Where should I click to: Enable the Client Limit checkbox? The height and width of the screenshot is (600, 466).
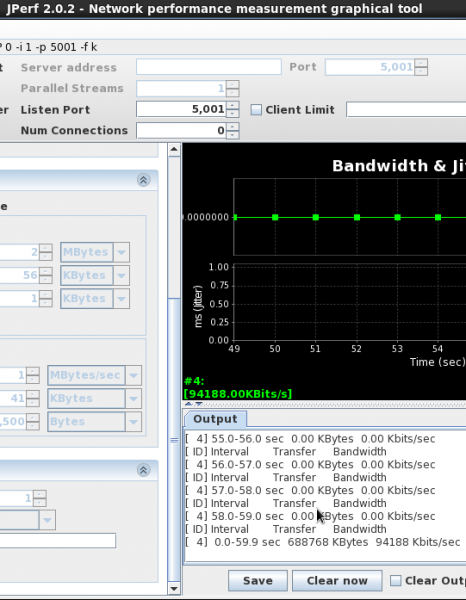(x=256, y=110)
